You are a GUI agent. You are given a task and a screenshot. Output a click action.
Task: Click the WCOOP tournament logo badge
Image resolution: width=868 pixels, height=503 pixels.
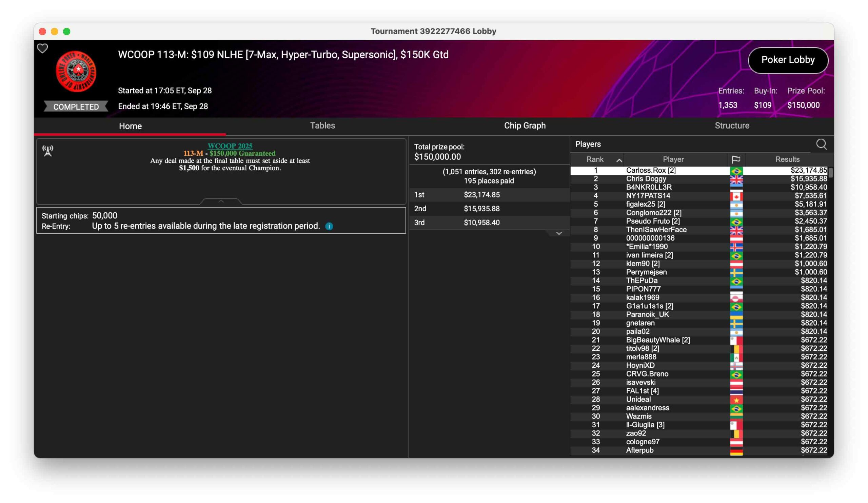(76, 71)
